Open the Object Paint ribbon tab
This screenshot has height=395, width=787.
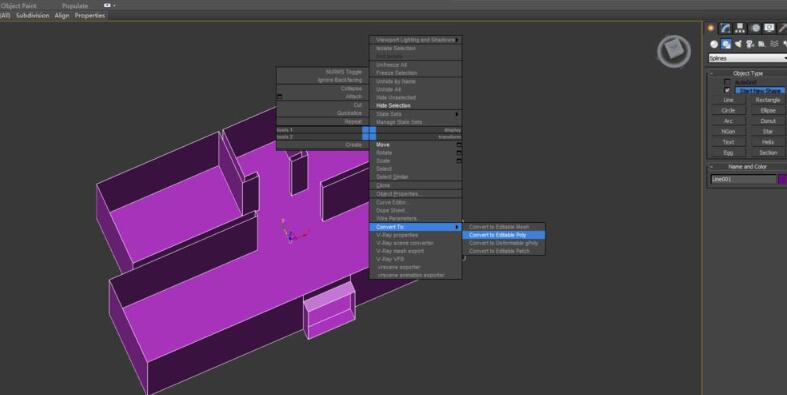click(19, 6)
